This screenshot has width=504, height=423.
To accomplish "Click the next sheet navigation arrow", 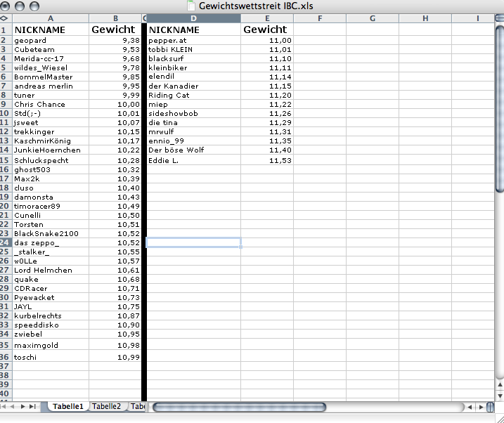I will (23, 407).
